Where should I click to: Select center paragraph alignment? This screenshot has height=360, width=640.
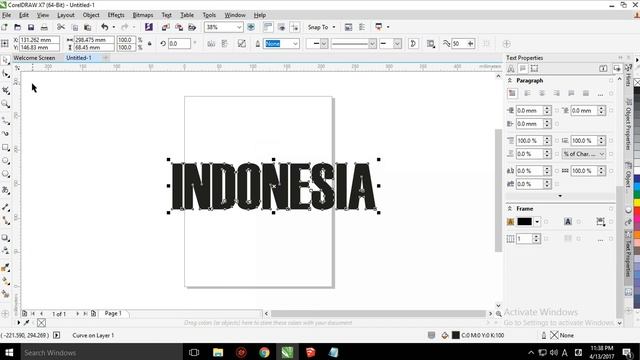click(x=542, y=93)
